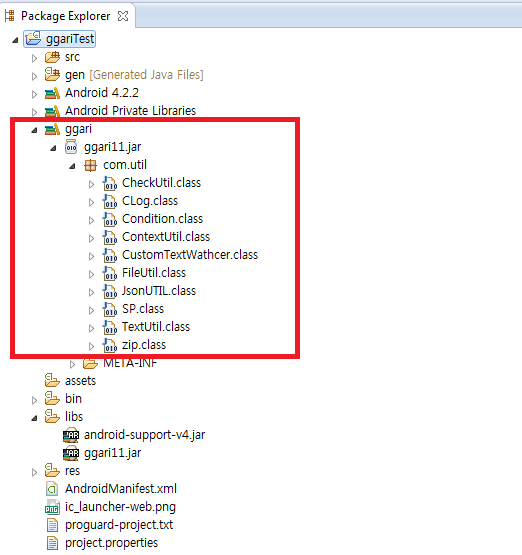Expand FileUtil.class
522x555 pixels.
(91, 274)
